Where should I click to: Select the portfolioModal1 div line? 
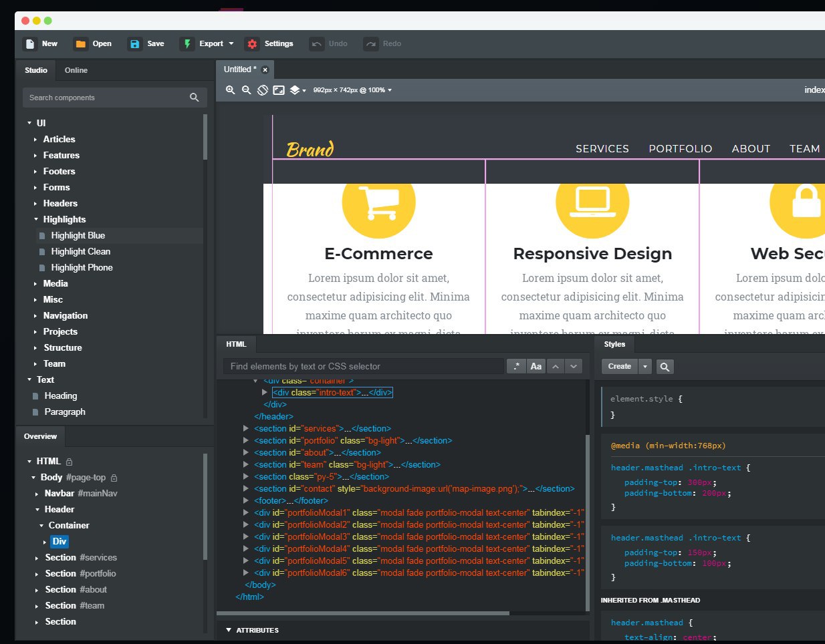[x=419, y=513]
